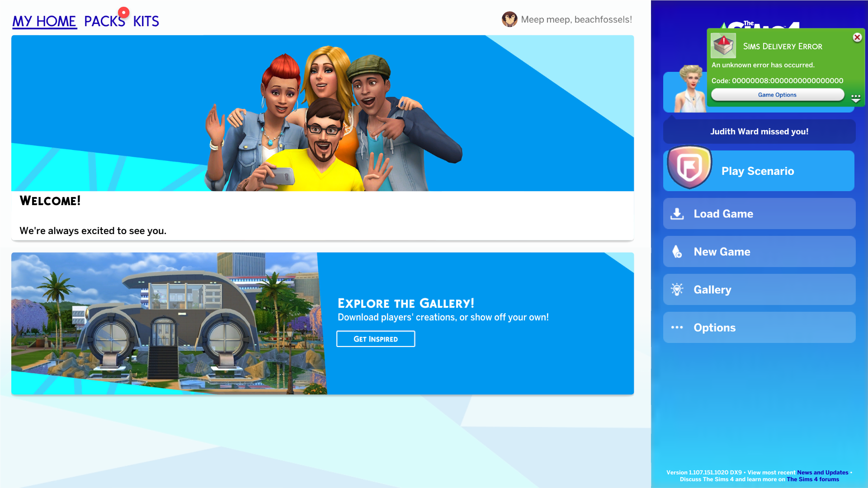
Task: Click the Load Game download icon
Action: coord(677,214)
